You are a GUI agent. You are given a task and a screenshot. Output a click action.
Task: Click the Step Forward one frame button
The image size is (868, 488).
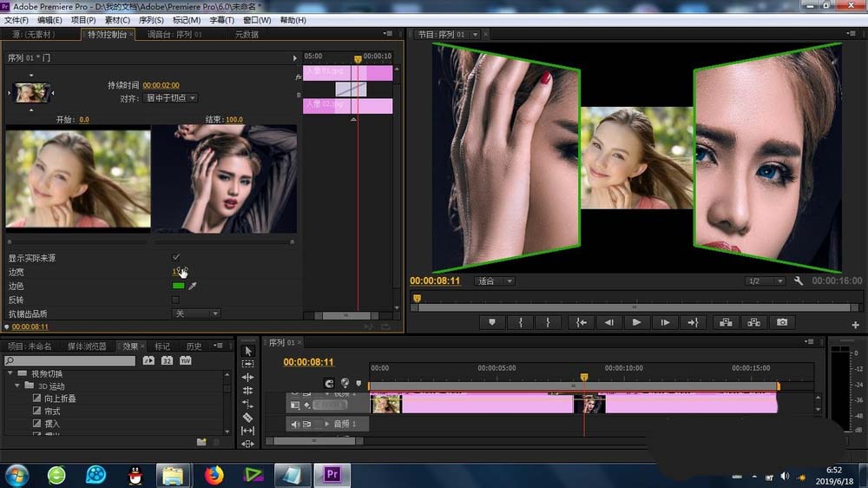pyautogui.click(x=665, y=322)
